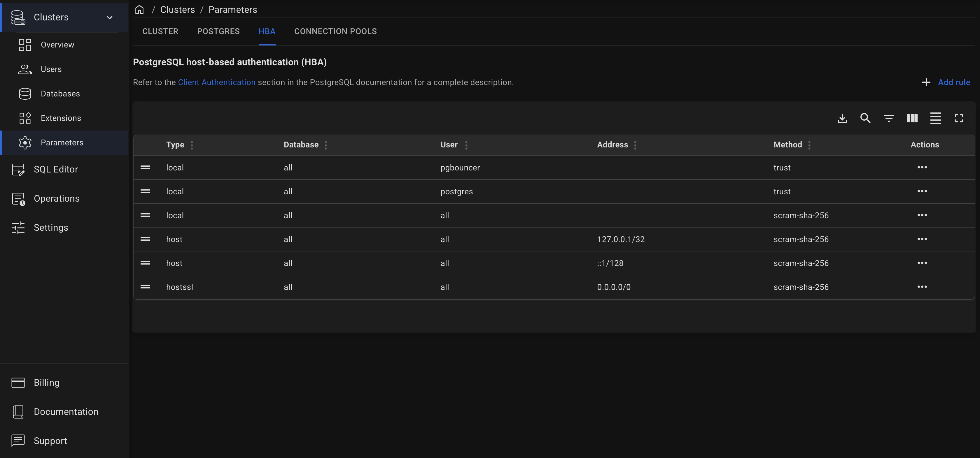Open actions menu for 127.0.0.1/32 rule

pos(922,239)
